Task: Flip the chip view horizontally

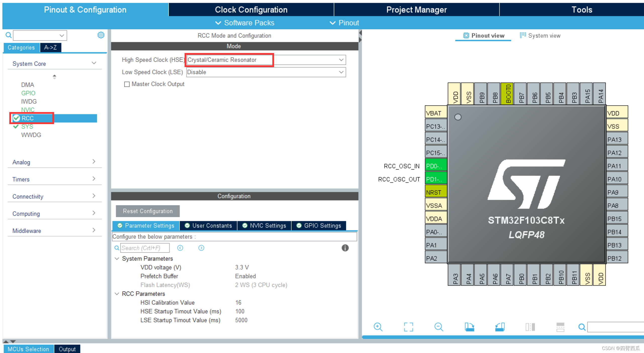Action: [530, 327]
